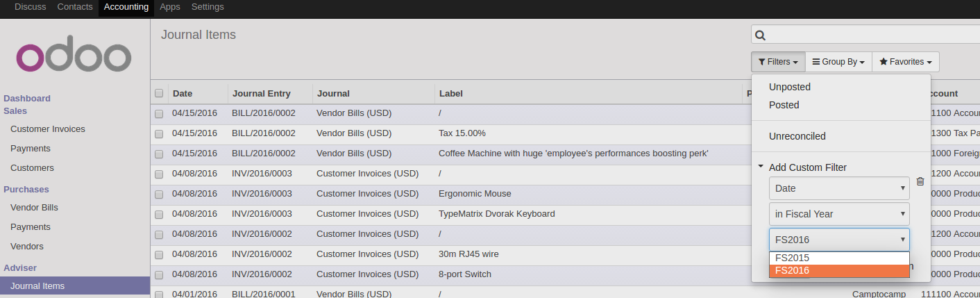Apply the Unposted filter
The image size is (980, 298).
click(x=789, y=87)
